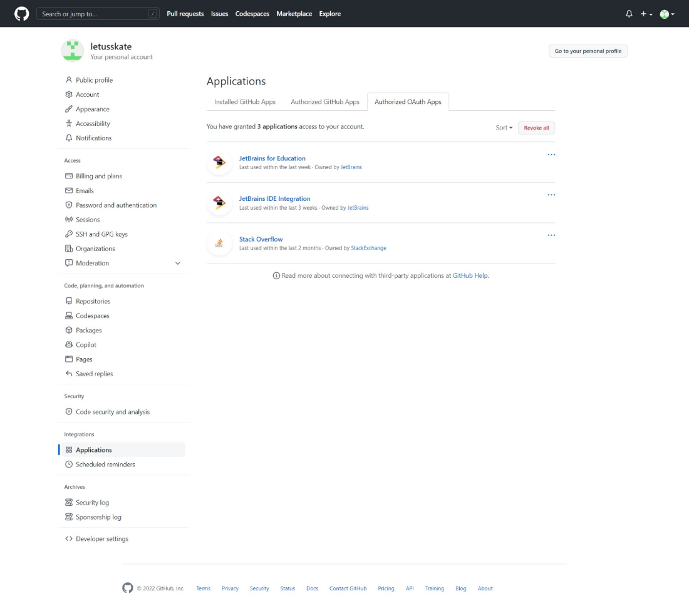Click the Saved replies arrow icon
This screenshot has height=616, width=689.
tap(68, 374)
